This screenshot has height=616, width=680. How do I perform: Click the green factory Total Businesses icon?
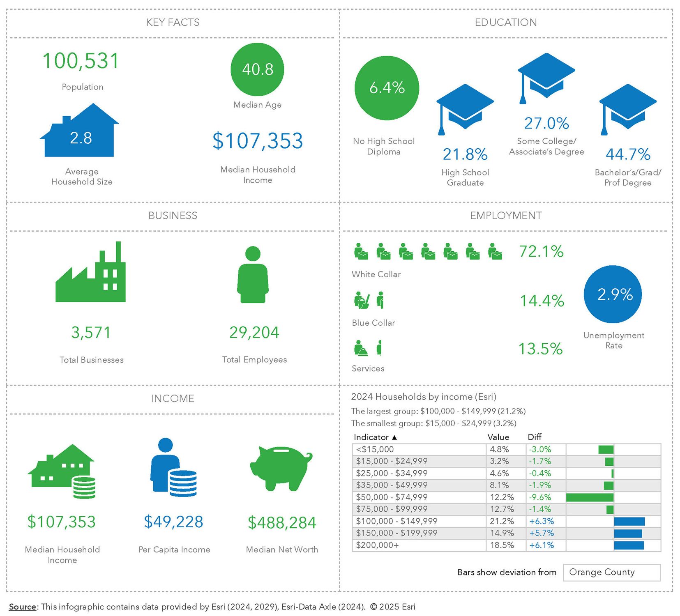[x=91, y=274]
